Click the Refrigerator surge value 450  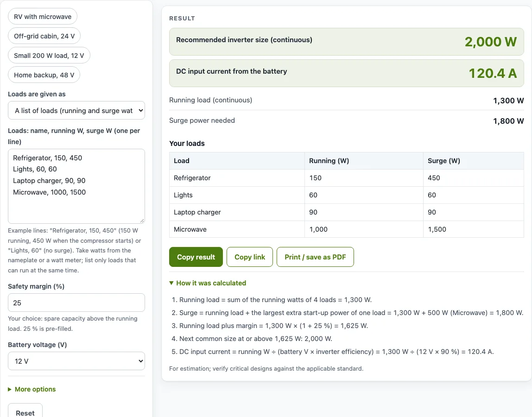click(x=434, y=178)
